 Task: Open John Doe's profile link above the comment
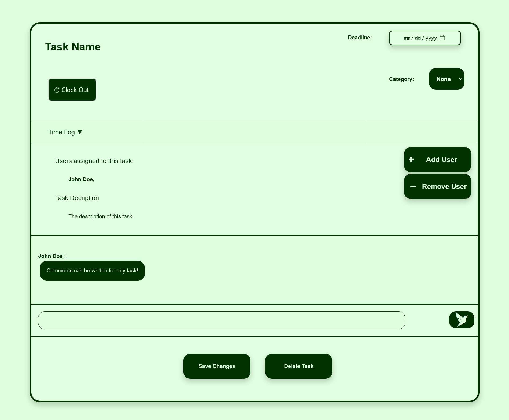point(50,256)
